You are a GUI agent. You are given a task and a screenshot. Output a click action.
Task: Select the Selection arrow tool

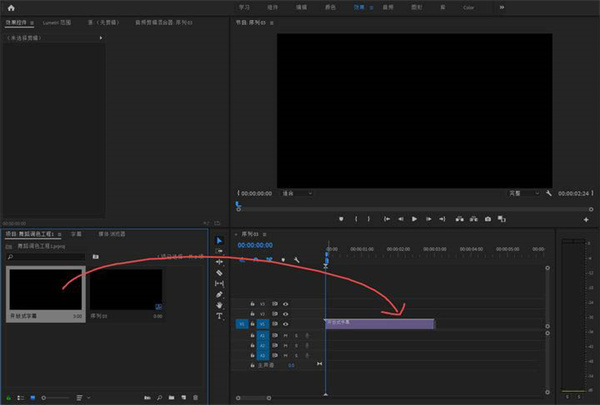point(219,240)
